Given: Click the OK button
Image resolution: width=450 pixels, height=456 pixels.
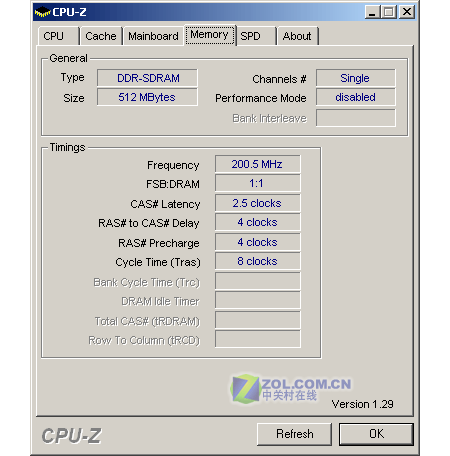Looking at the screenshot, I should [376, 434].
